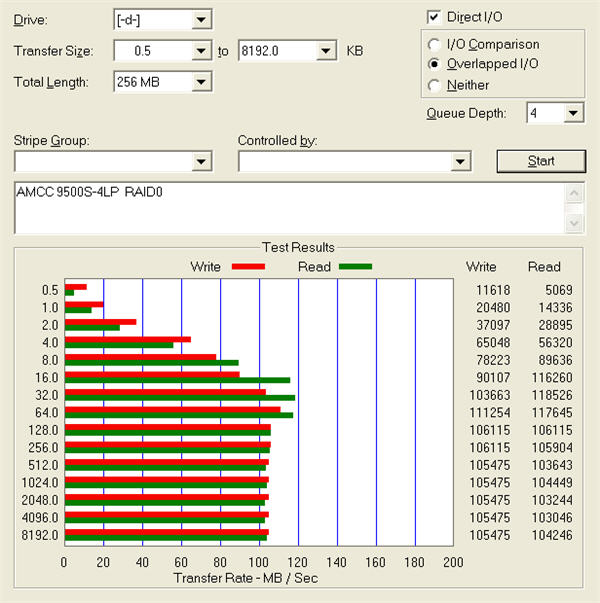Expand the Controlled by dropdown
The width and height of the screenshot is (600, 603).
click(460, 162)
